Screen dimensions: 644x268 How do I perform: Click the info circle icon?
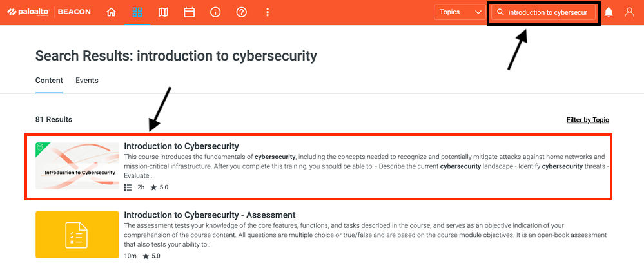coord(215,12)
